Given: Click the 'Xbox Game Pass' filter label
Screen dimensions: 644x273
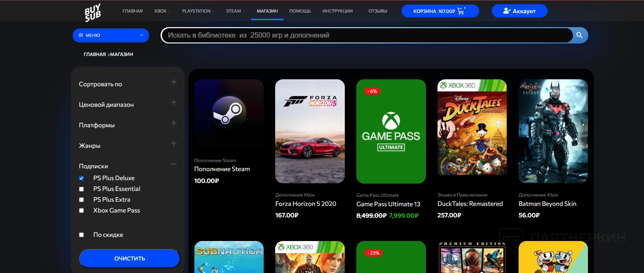Looking at the screenshot, I should coord(117,210).
